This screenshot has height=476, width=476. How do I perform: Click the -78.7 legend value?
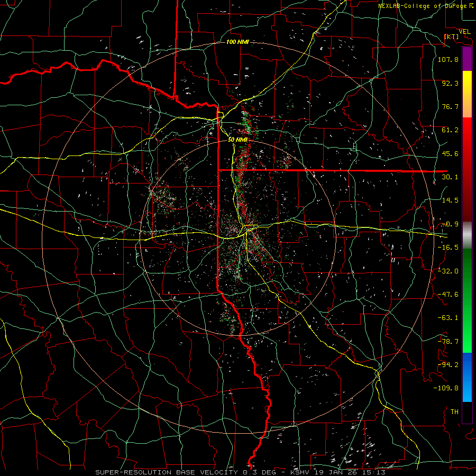click(448, 342)
